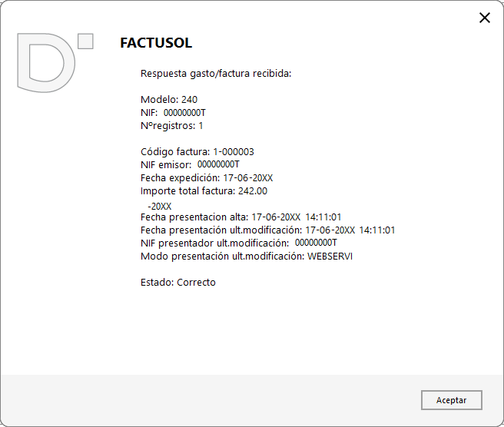504x427 pixels.
Task: Click the 'NIF: 00000000T' line
Action: click(x=173, y=113)
